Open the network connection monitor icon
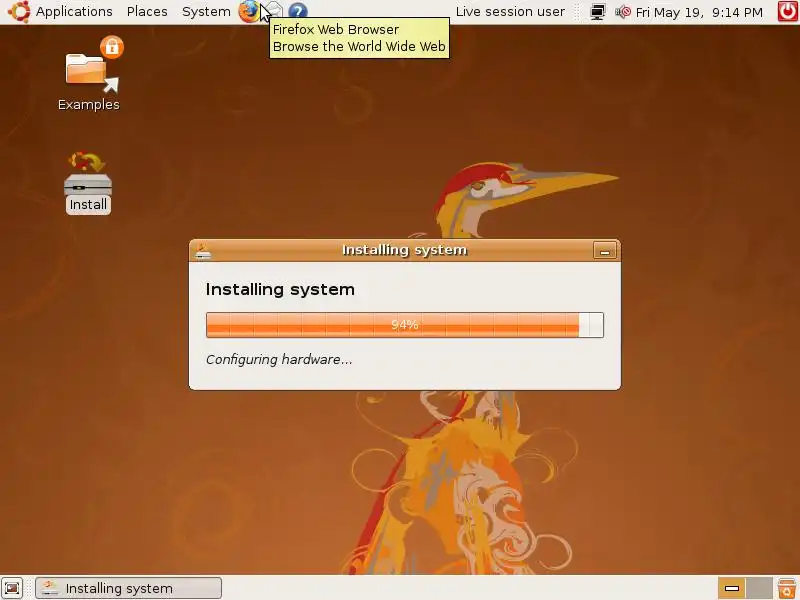This screenshot has height=600, width=800. [x=597, y=12]
